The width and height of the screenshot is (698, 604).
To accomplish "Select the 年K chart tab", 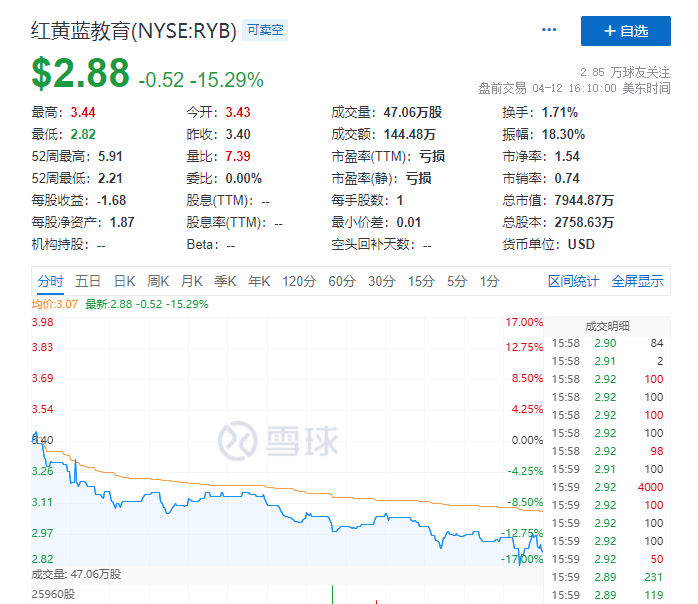I will pos(260,281).
